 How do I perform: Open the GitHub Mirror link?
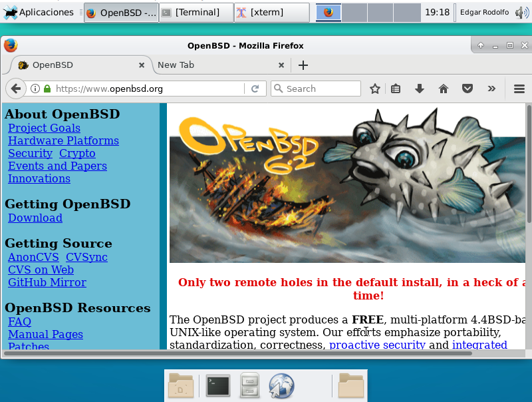click(47, 282)
